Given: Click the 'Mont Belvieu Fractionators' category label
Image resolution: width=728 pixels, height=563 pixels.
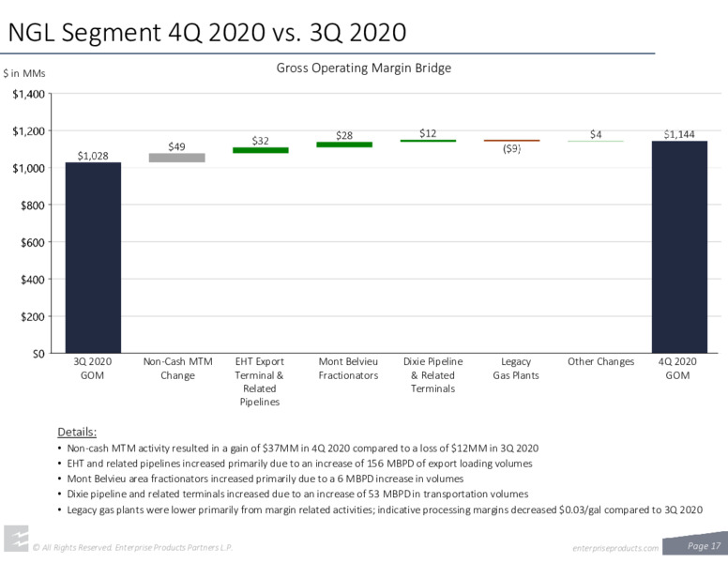Looking at the screenshot, I should click(348, 369).
